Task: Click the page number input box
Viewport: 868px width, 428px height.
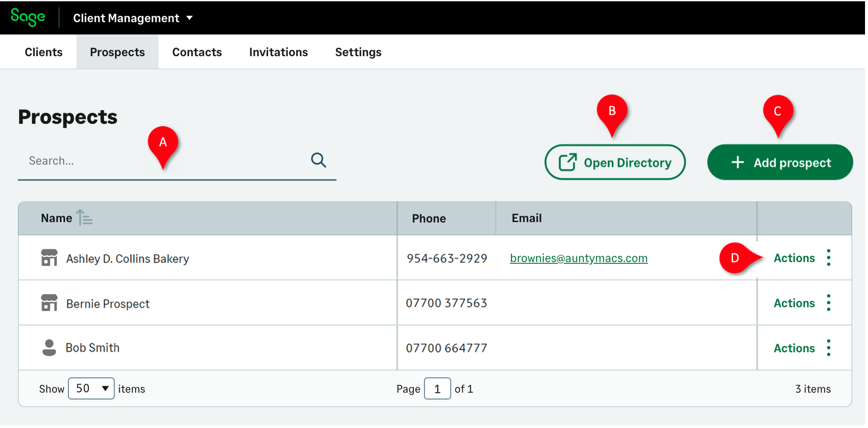Action: pyautogui.click(x=437, y=389)
